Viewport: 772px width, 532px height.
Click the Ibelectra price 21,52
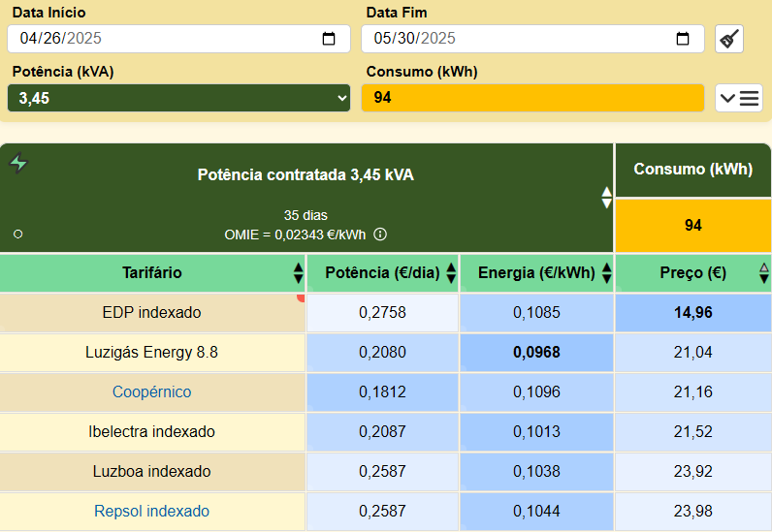point(692,431)
